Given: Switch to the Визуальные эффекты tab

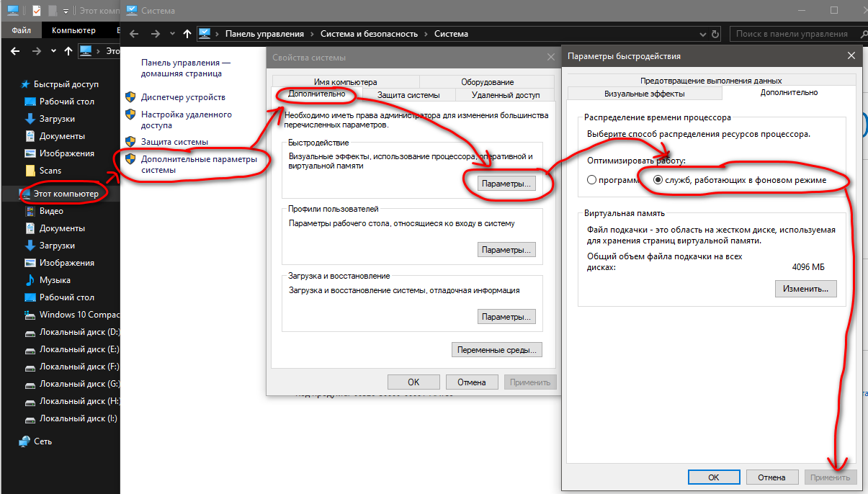Looking at the screenshot, I should coord(644,93).
